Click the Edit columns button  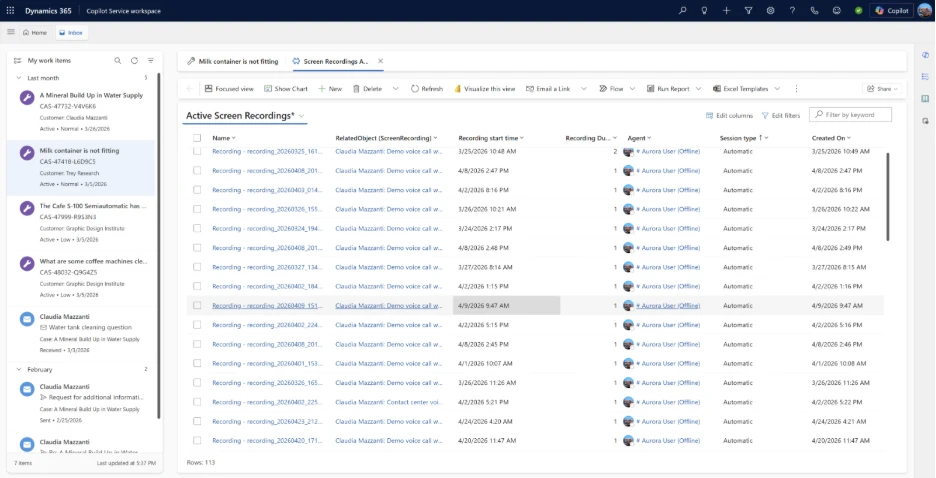click(x=729, y=115)
